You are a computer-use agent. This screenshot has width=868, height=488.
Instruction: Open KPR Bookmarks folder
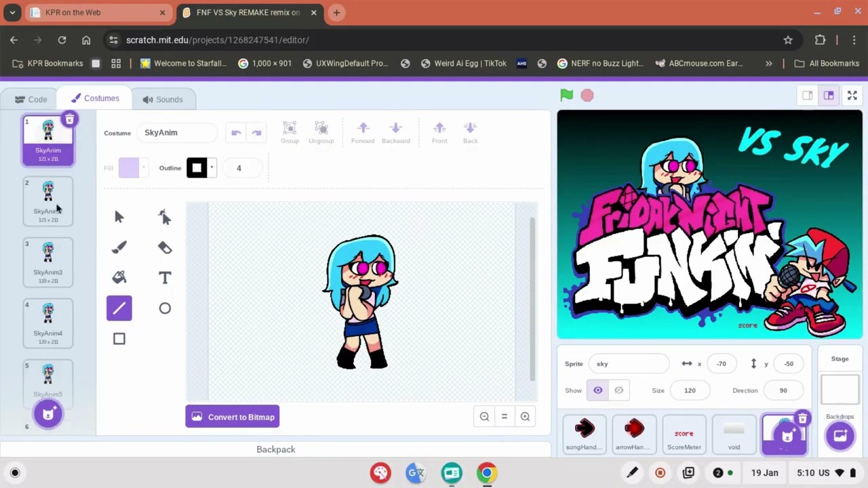47,63
